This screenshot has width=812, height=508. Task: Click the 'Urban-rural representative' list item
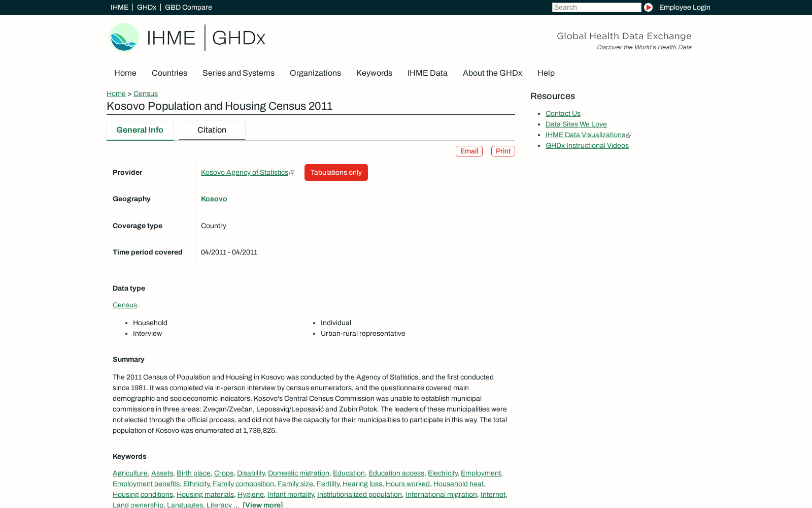(363, 334)
